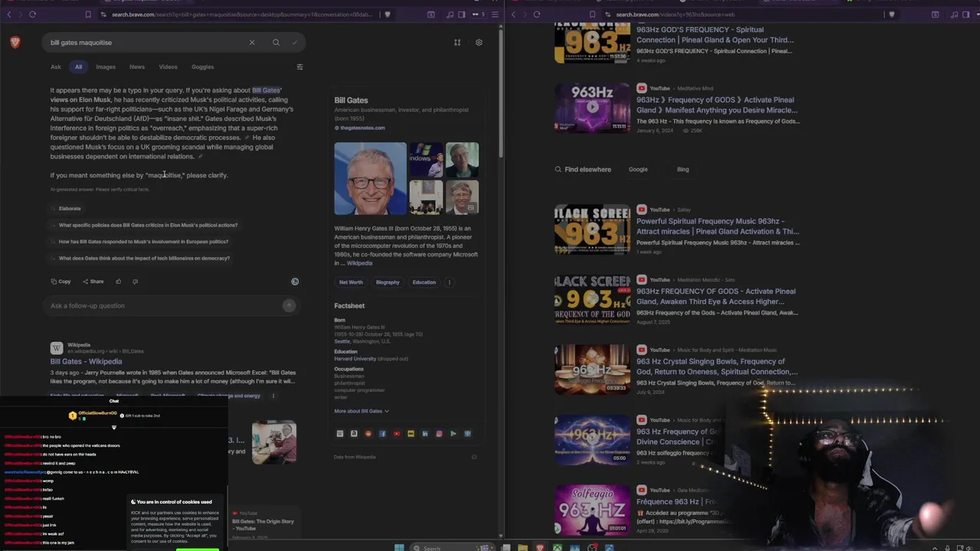The image size is (980, 551).
Task: Click Wikipedia link in Bill Gates description
Action: 359,263
